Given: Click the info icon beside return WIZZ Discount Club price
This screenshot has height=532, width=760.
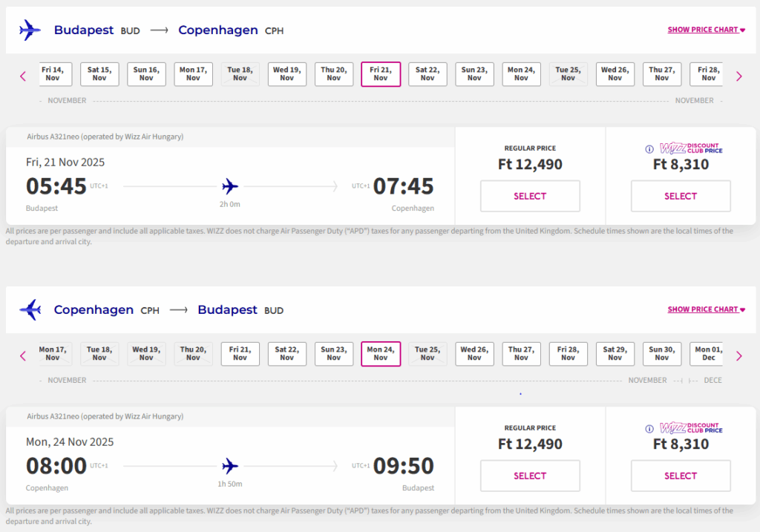Looking at the screenshot, I should pos(649,428).
